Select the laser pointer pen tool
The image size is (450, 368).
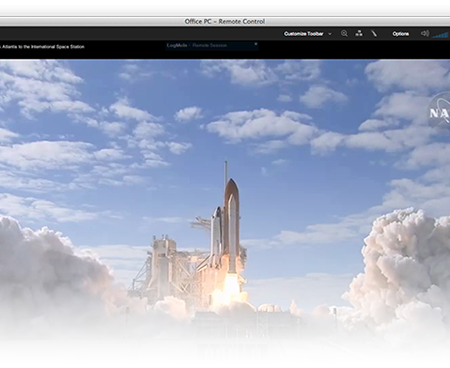374,33
